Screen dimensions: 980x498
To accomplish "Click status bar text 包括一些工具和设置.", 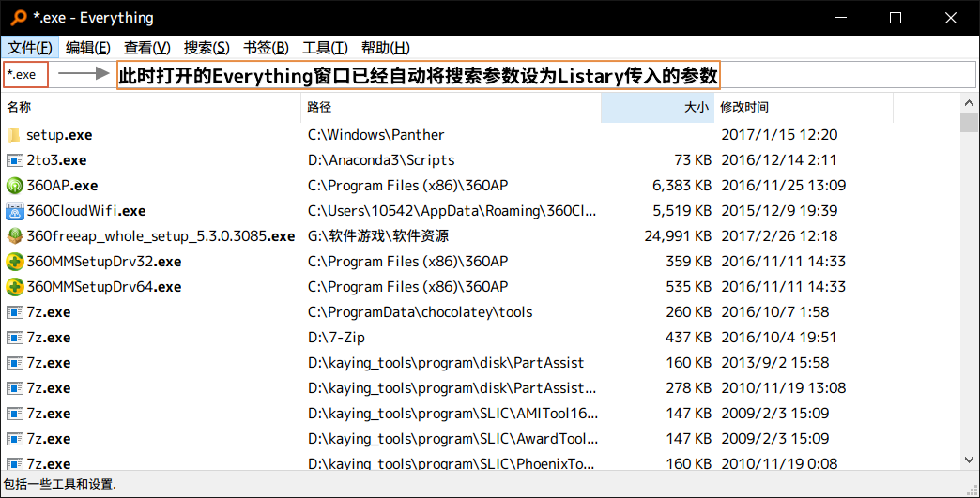I will (x=60, y=484).
